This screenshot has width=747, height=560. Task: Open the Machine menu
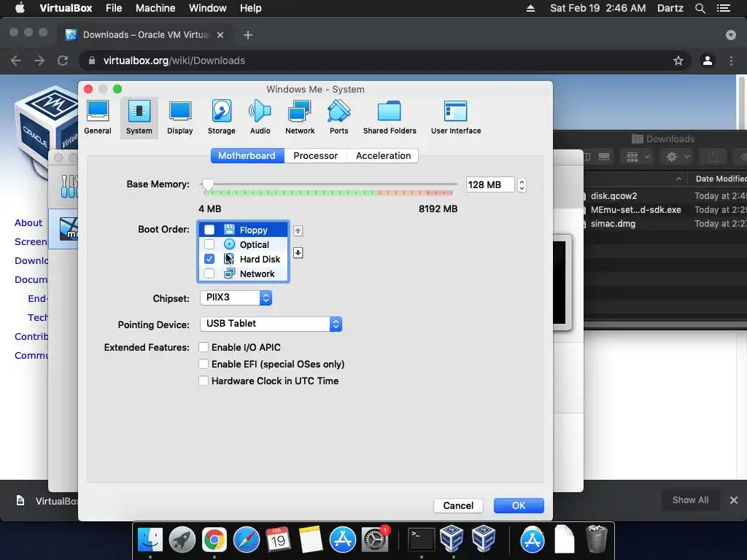(155, 8)
